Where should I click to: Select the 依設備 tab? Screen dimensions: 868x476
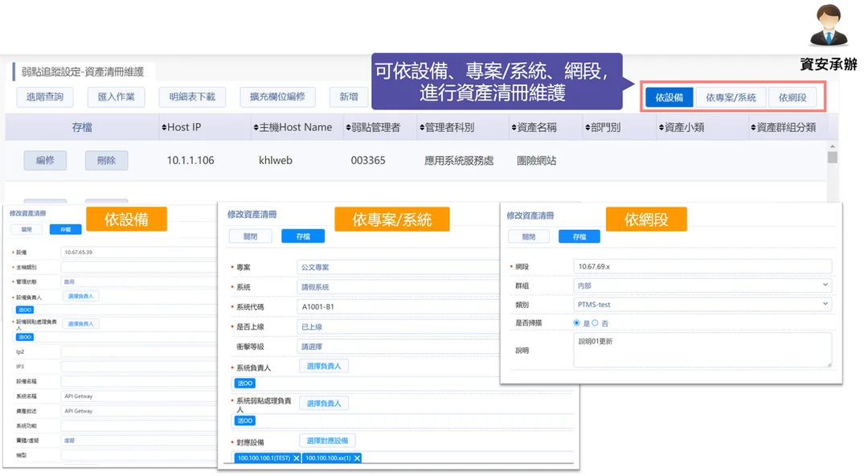pos(669,97)
